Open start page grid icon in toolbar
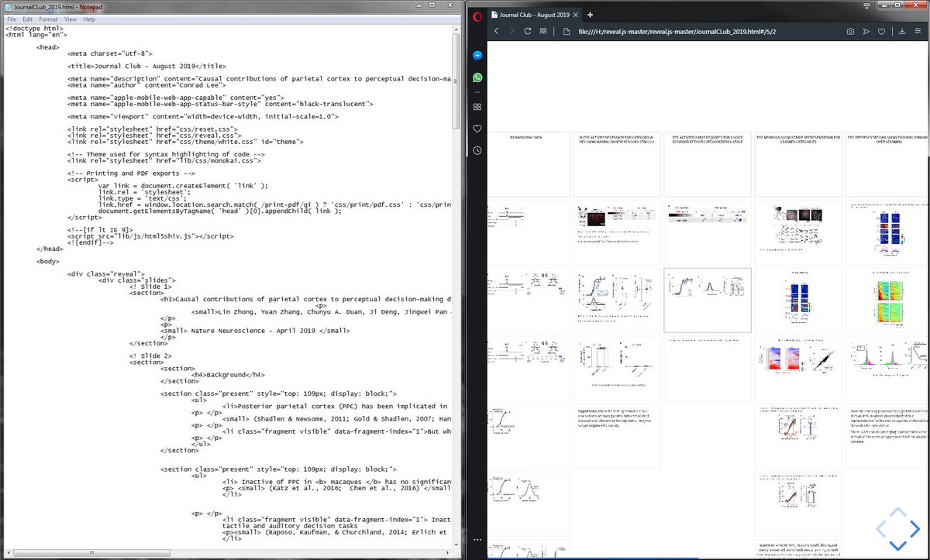Viewport: 930px width, 560px height. [x=543, y=32]
